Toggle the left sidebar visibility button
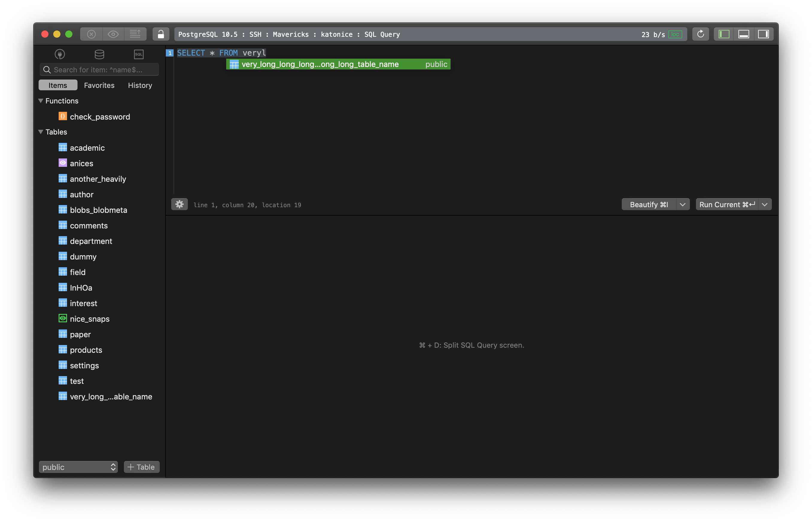The width and height of the screenshot is (812, 522). tap(723, 34)
